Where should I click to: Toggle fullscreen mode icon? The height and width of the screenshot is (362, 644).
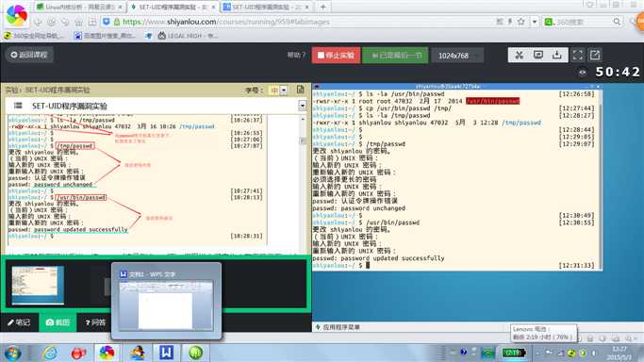click(x=577, y=55)
